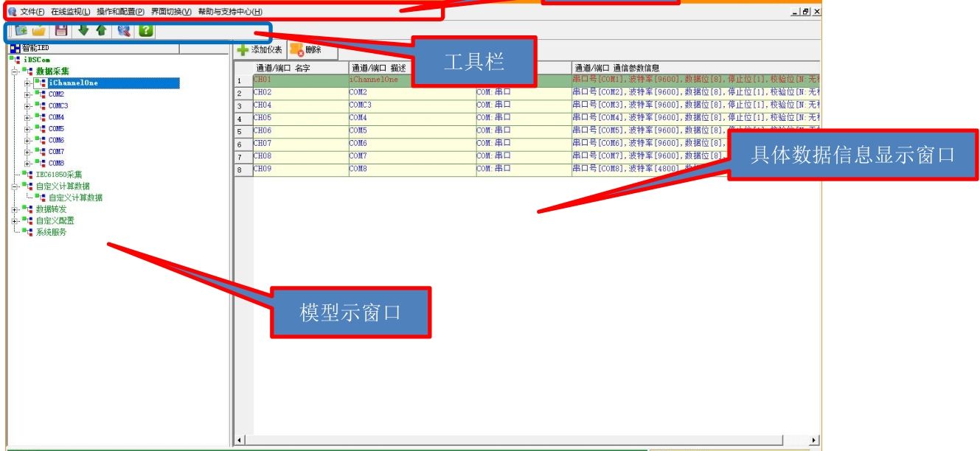This screenshot has height=451, width=980.
Task: Open the 操作和配置(P) menu
Action: [120, 12]
